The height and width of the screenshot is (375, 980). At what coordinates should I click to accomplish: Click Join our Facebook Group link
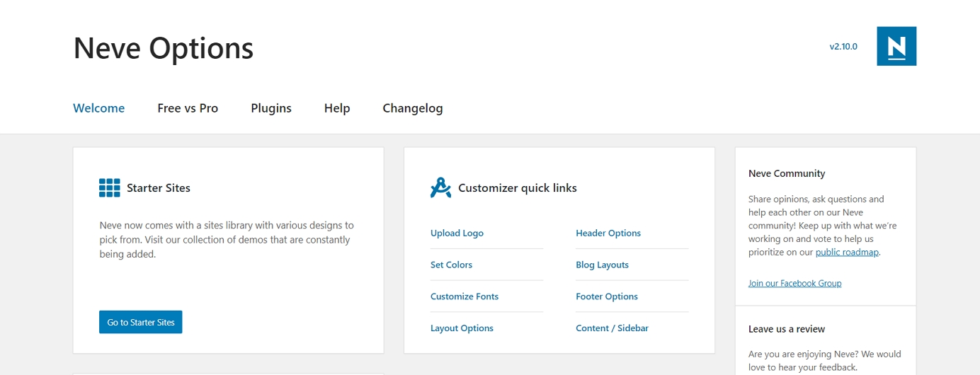pyautogui.click(x=795, y=283)
